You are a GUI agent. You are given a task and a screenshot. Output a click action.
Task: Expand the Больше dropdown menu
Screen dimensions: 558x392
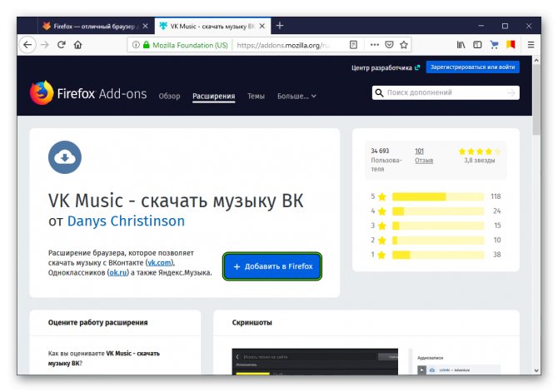click(296, 96)
